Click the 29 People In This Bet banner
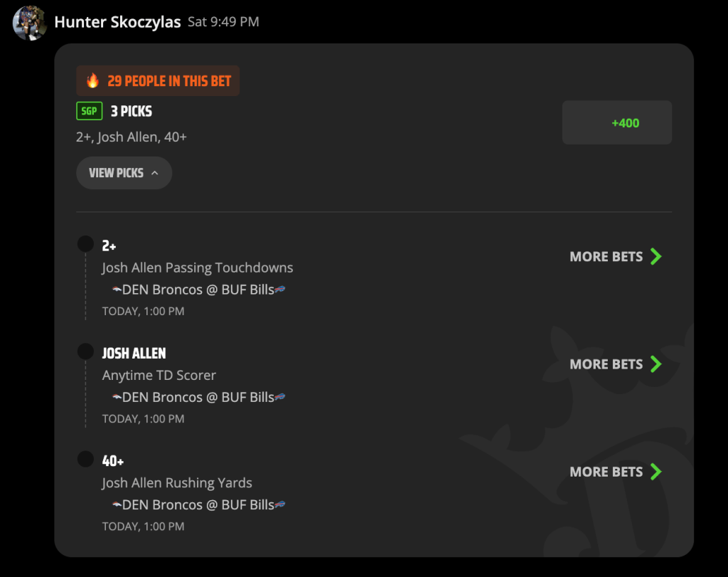The width and height of the screenshot is (728, 577). tap(158, 81)
